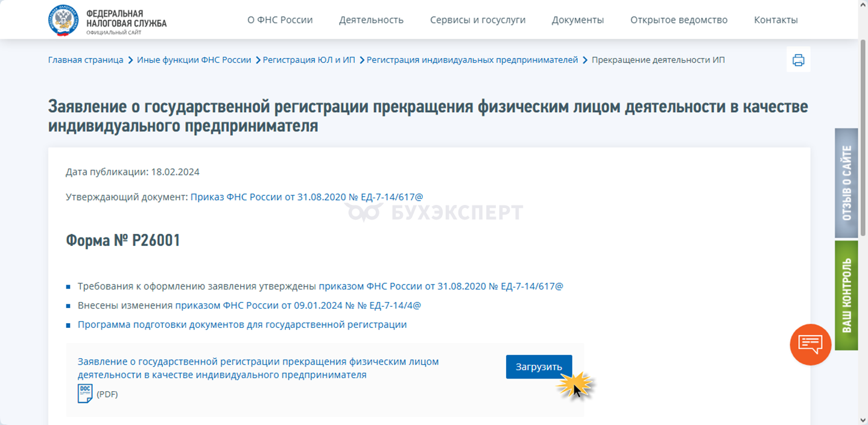Open the 'Отзыв о сайте' side tab

pyautogui.click(x=846, y=183)
